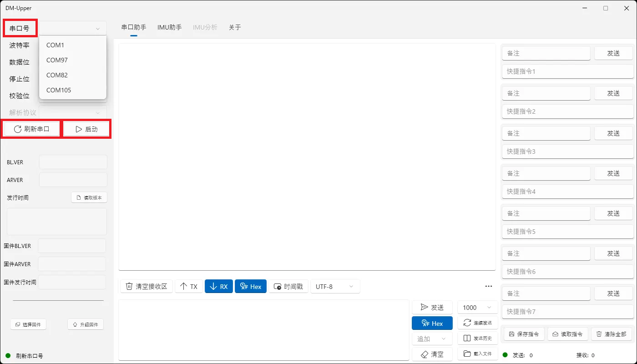Save the quick commands with 保存指令
Screen dimensions: 637x364
coord(523,334)
